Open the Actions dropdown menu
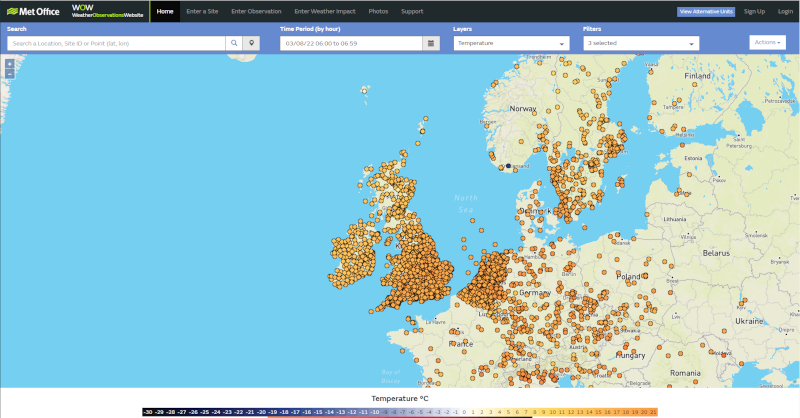 pyautogui.click(x=767, y=42)
